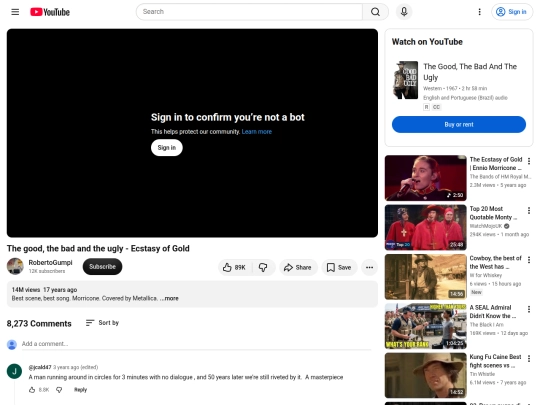Open the MatchMojoUK channel name
The image size is (540, 405).
click(486, 226)
